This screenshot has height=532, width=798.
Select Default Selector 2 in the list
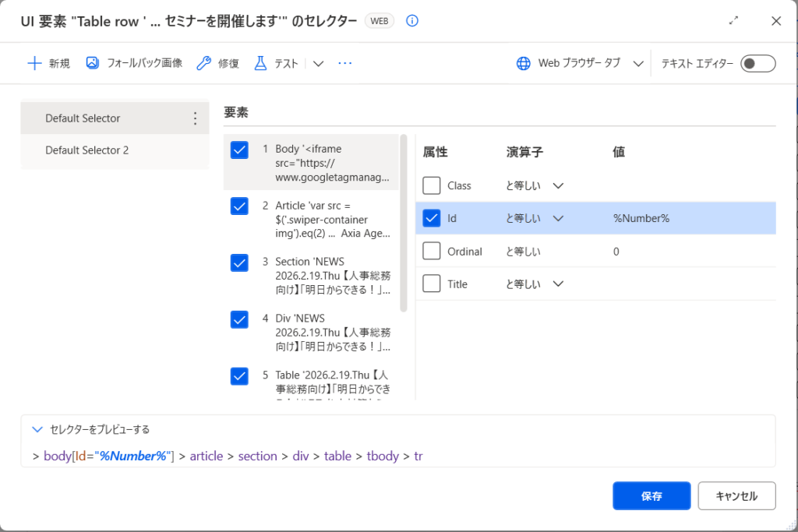point(87,150)
